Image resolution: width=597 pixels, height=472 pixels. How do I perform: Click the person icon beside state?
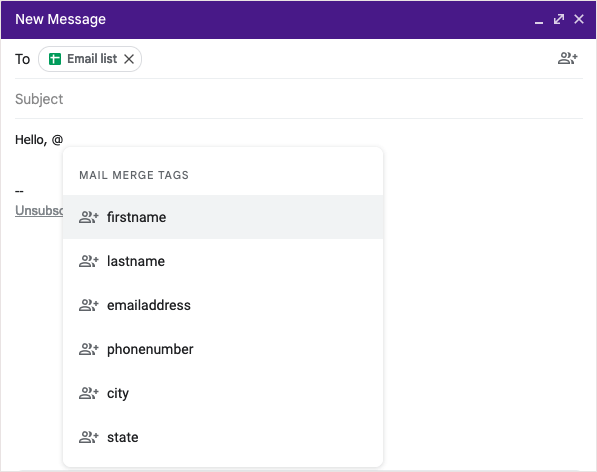click(89, 437)
